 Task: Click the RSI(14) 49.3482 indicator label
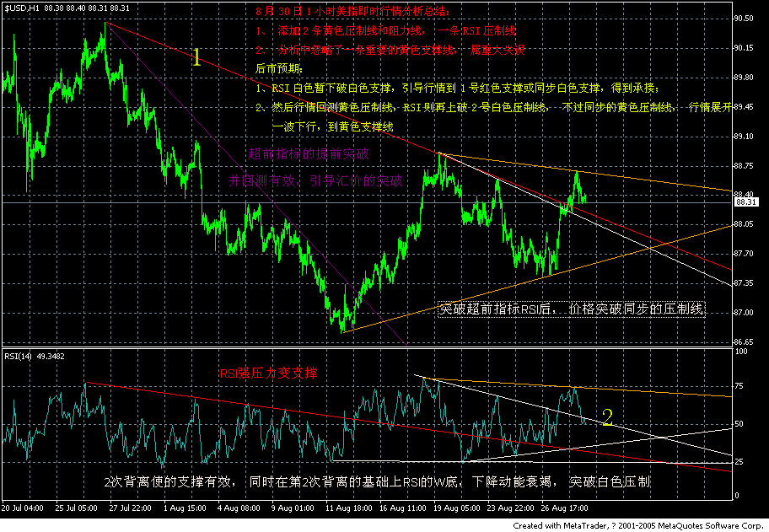(35, 357)
